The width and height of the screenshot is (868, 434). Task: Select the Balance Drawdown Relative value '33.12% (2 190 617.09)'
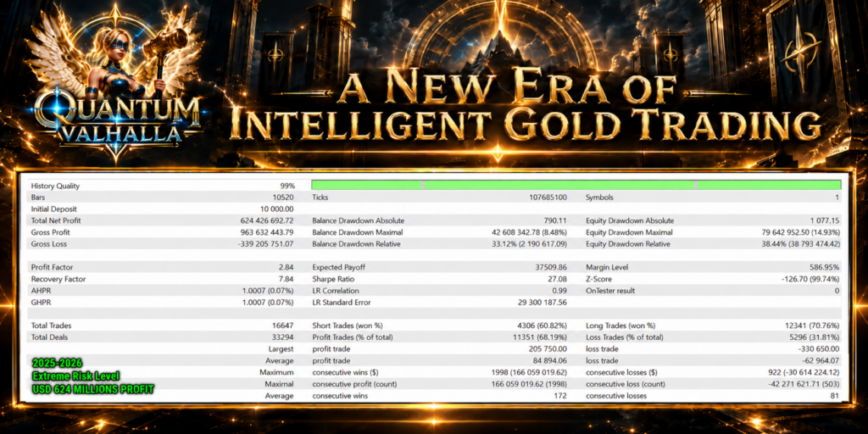point(531,244)
